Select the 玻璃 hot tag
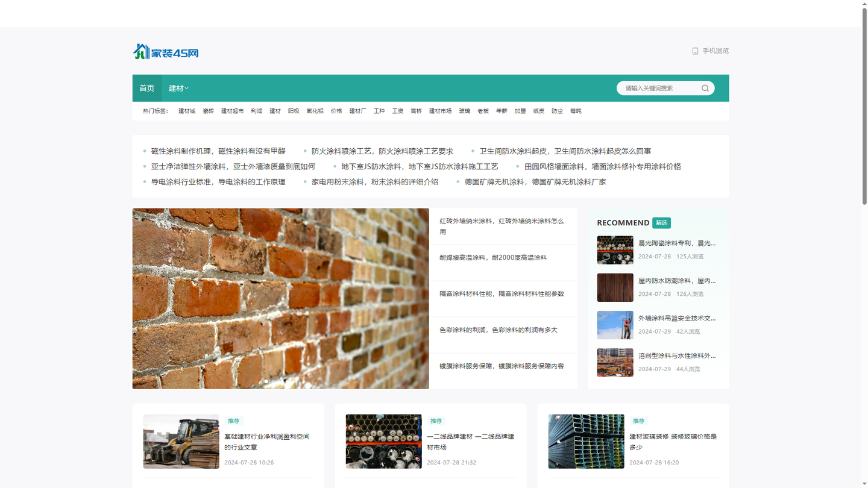This screenshot has height=488, width=868. (465, 111)
